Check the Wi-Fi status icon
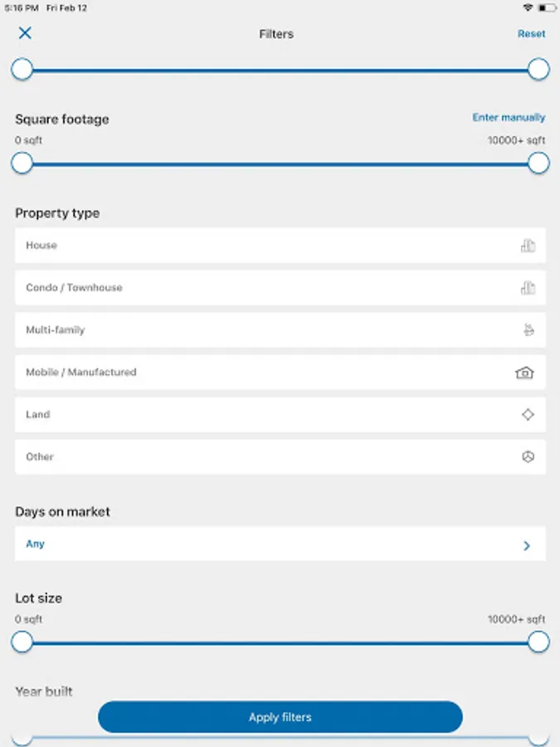This screenshot has height=747, width=560. coord(528,7)
